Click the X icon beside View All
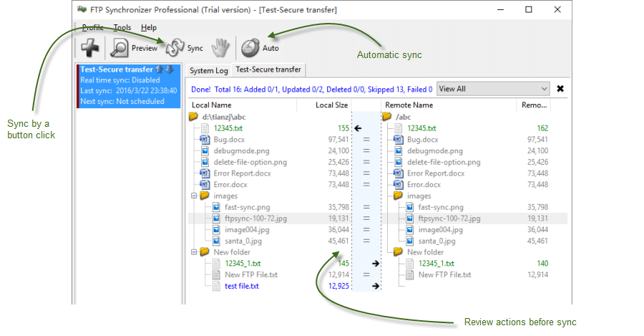 point(560,89)
